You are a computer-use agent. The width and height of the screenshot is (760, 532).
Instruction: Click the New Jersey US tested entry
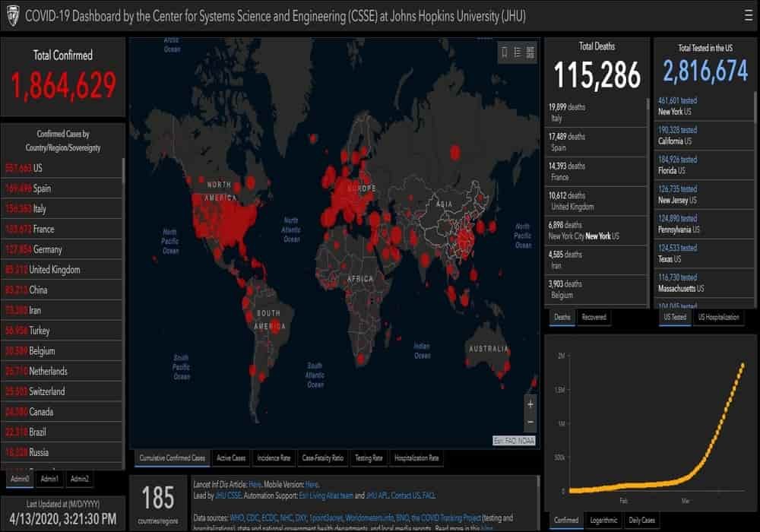tap(705, 195)
